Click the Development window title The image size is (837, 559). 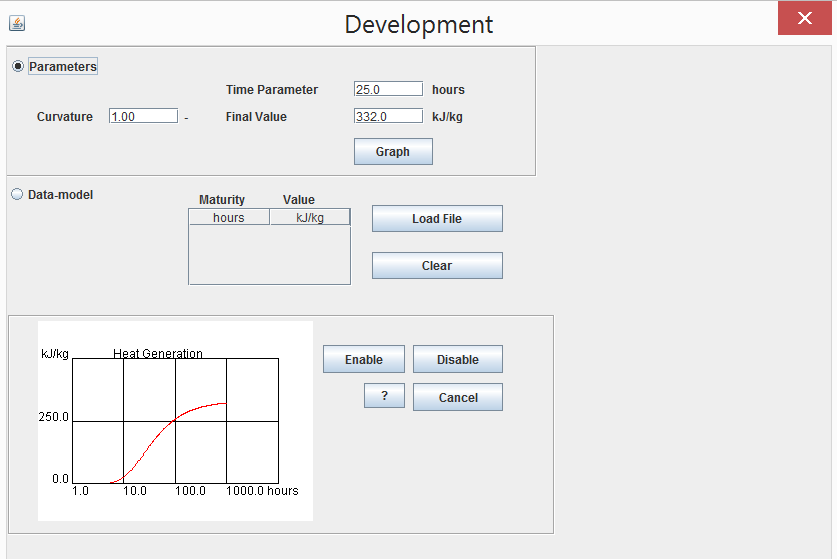(x=418, y=25)
